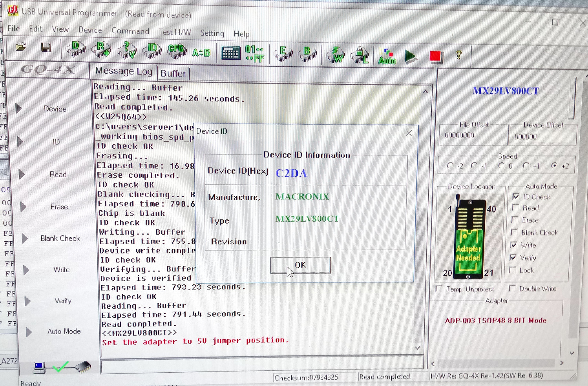Click the save floppy disk icon
This screenshot has height=386, width=588.
[x=46, y=48]
